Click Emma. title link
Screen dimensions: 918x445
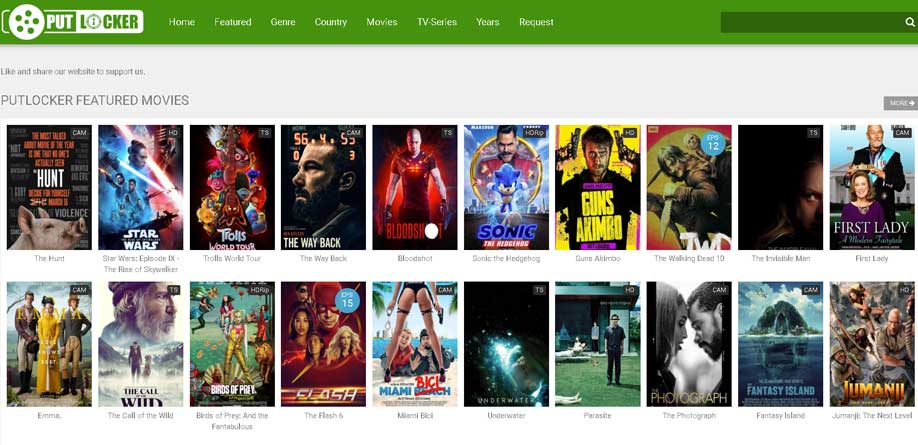(49, 415)
